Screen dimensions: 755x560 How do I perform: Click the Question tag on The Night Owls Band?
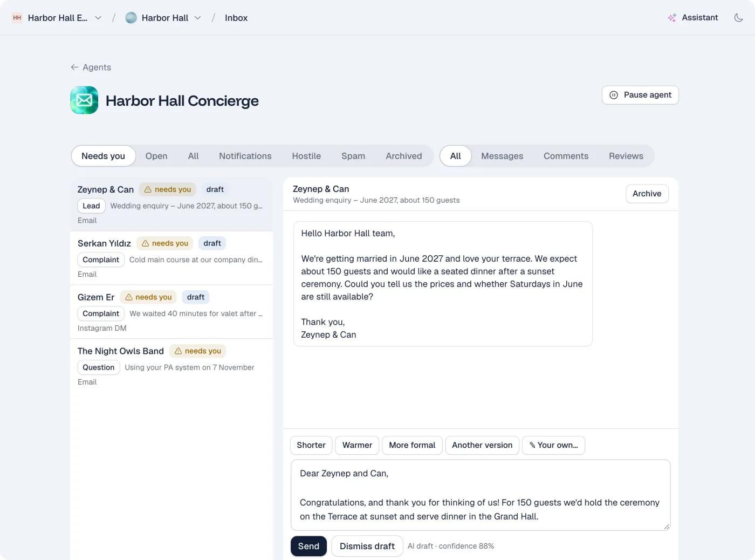point(99,367)
